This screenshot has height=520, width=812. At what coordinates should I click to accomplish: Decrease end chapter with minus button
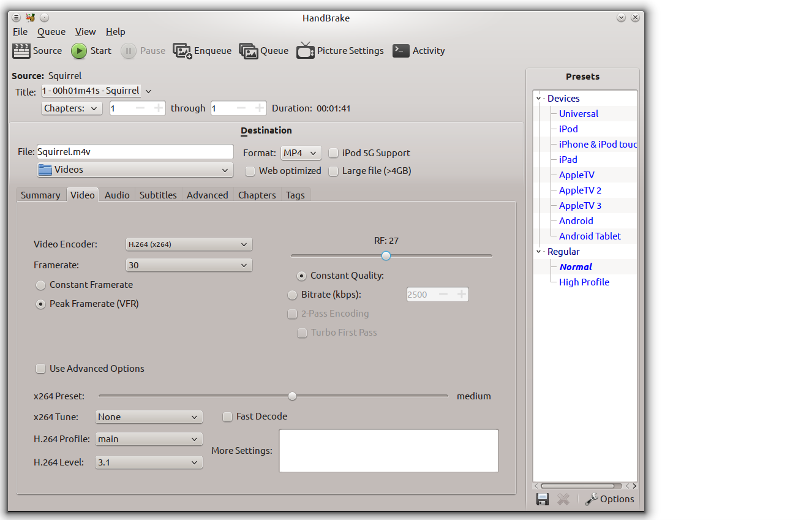pos(241,108)
